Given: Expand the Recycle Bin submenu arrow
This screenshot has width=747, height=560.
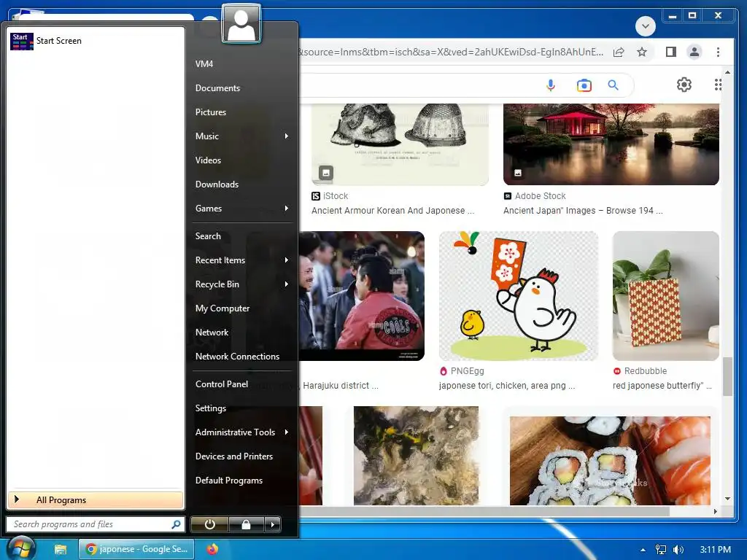Looking at the screenshot, I should pyautogui.click(x=286, y=284).
